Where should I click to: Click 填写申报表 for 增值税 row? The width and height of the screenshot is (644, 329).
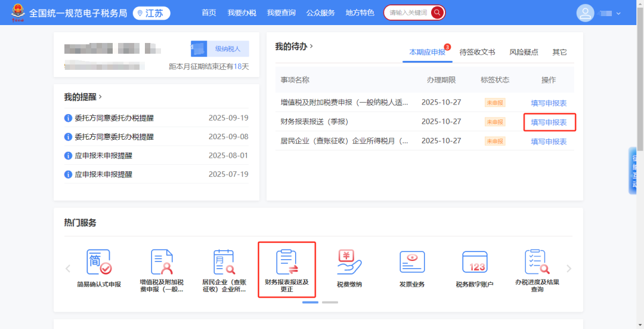[549, 103]
